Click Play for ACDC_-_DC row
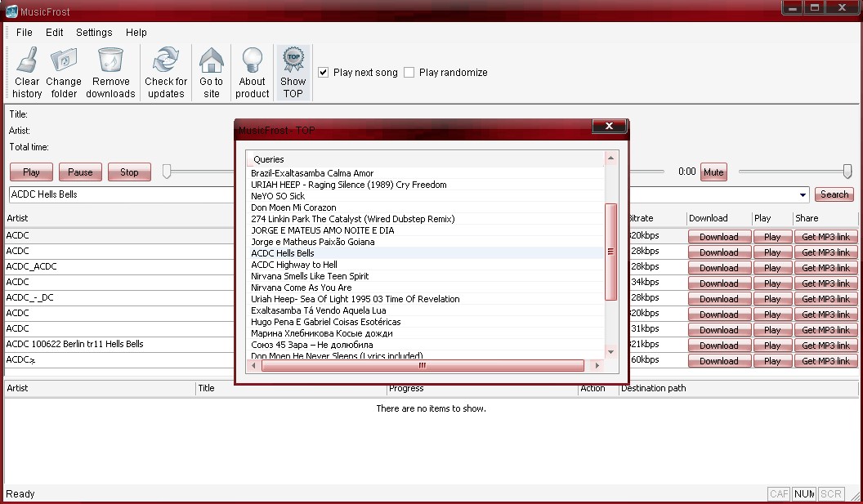863x504 pixels. (x=772, y=299)
